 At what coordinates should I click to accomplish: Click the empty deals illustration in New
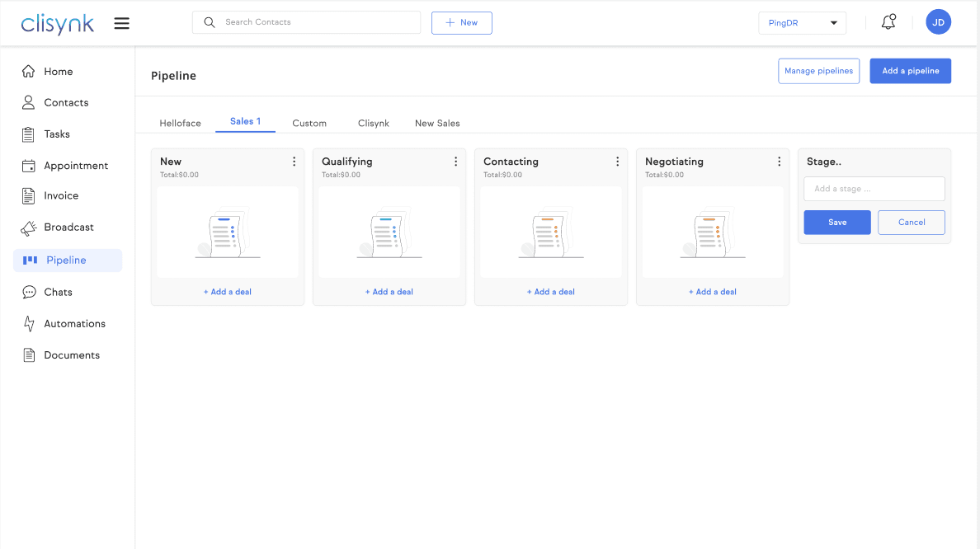[228, 232]
